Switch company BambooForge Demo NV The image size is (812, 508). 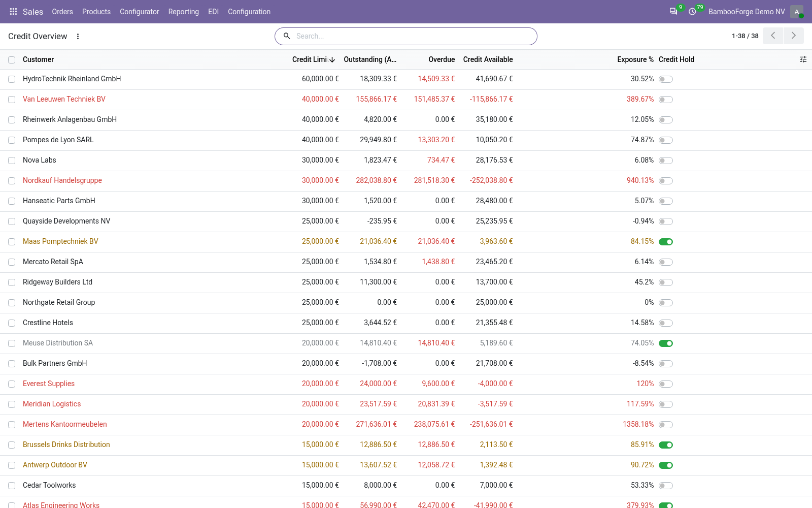[x=747, y=12]
